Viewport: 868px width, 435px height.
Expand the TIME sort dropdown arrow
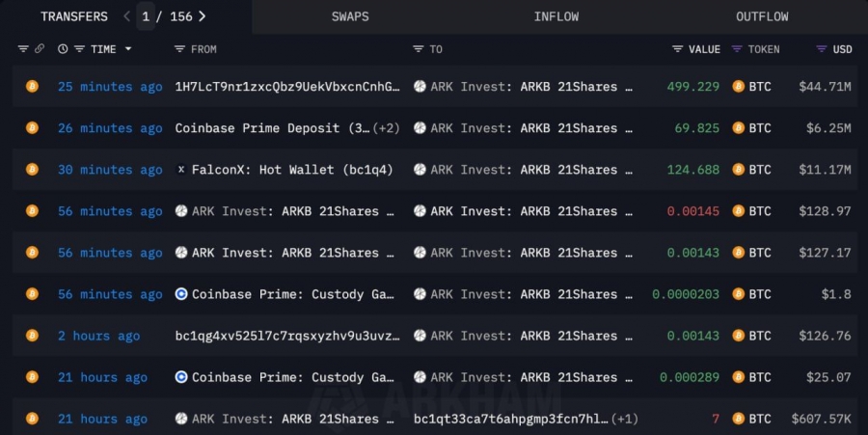127,49
